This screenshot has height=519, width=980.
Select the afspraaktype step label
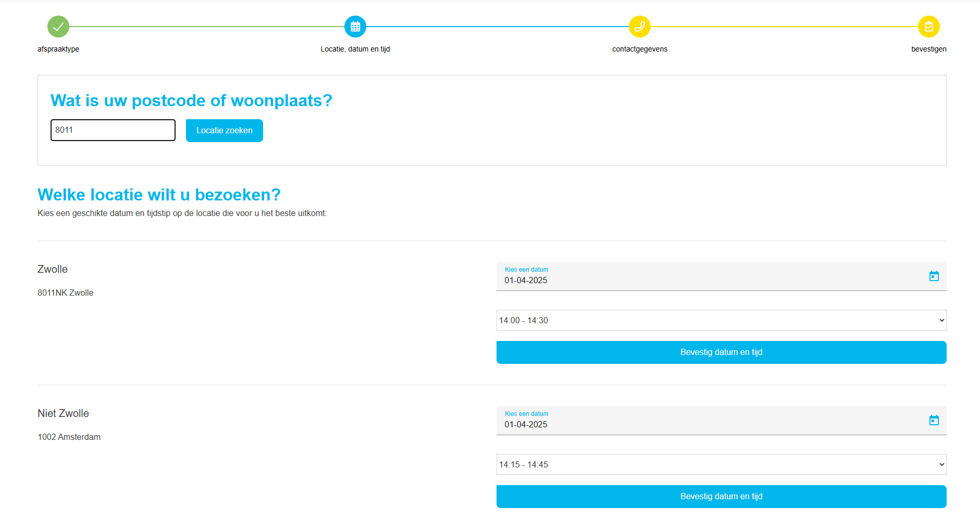58,49
